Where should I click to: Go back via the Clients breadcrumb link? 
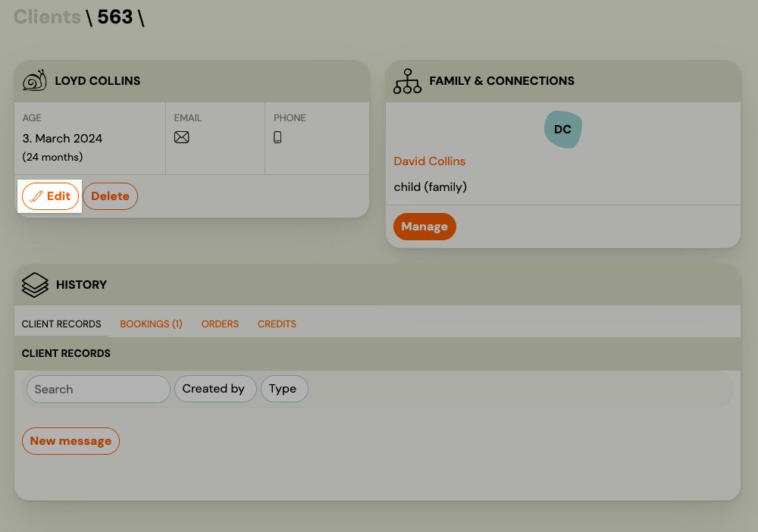pyautogui.click(x=46, y=17)
